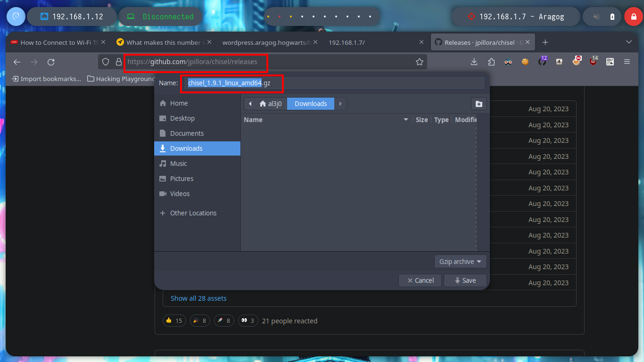The width and height of the screenshot is (644, 362).
Task: Open a new browser tab
Action: click(x=545, y=42)
